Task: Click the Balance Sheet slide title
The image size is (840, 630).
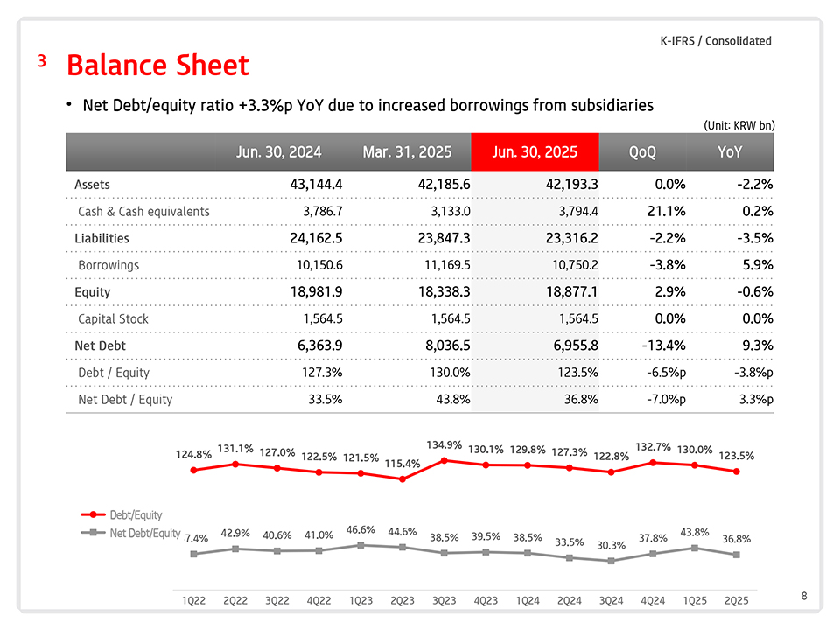Action: click(157, 66)
